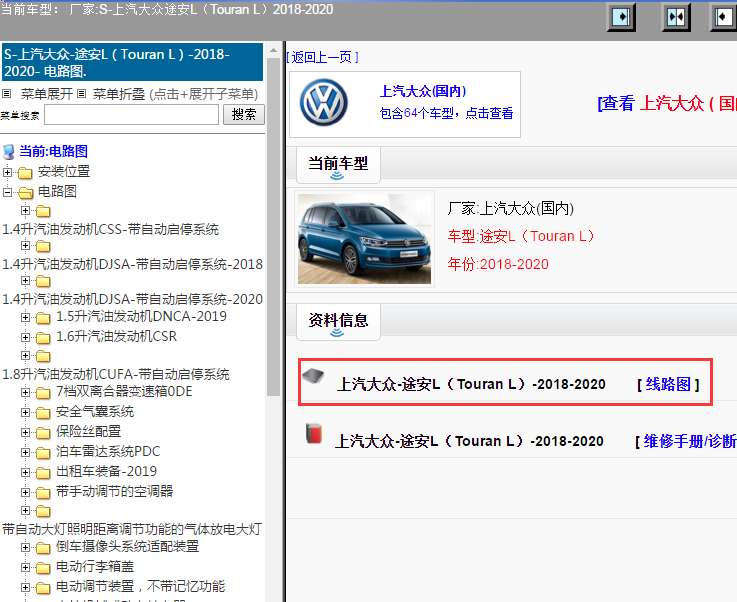Expand the 1.4升汽油发动机DJSA-2018 node
Viewport: 737px width, 602px height.
(25, 245)
